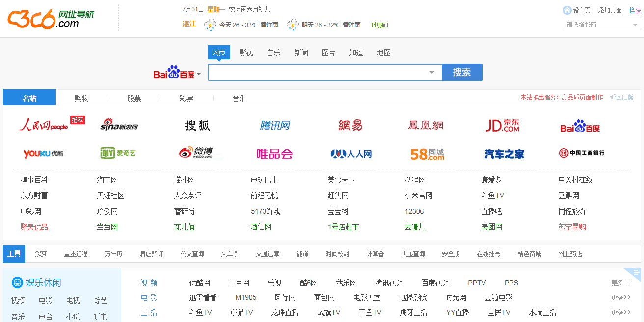Switch to the 影视 search tab
Image resolution: width=644 pixels, height=322 pixels.
tap(246, 53)
